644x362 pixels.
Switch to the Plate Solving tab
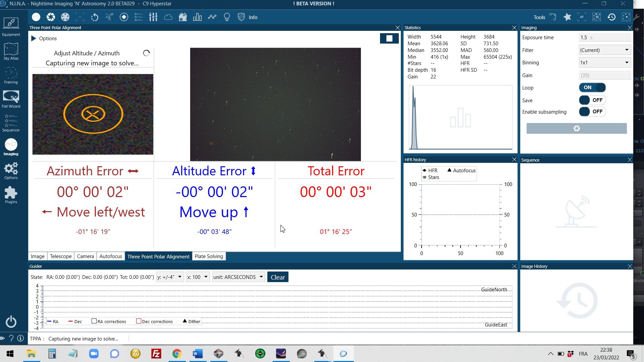click(209, 256)
